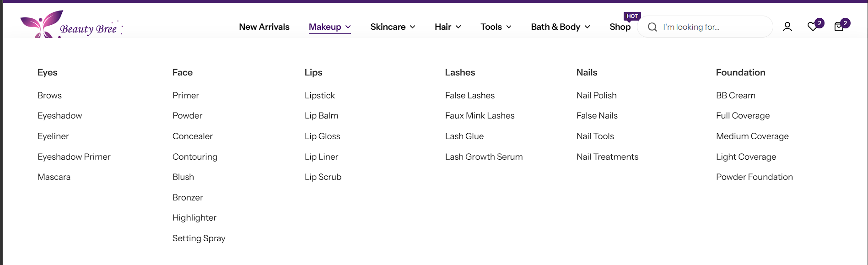Open the Nail Treatments category
Image resolution: width=868 pixels, height=265 pixels.
tap(607, 157)
